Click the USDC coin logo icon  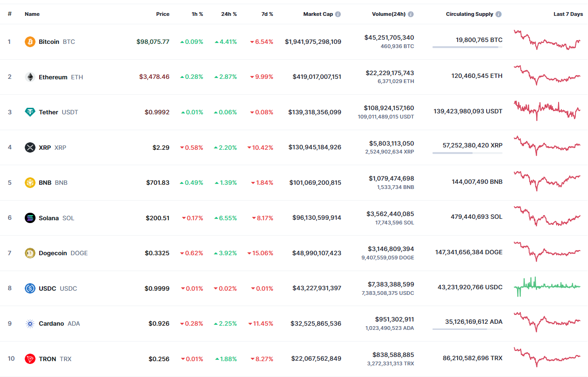pos(30,288)
